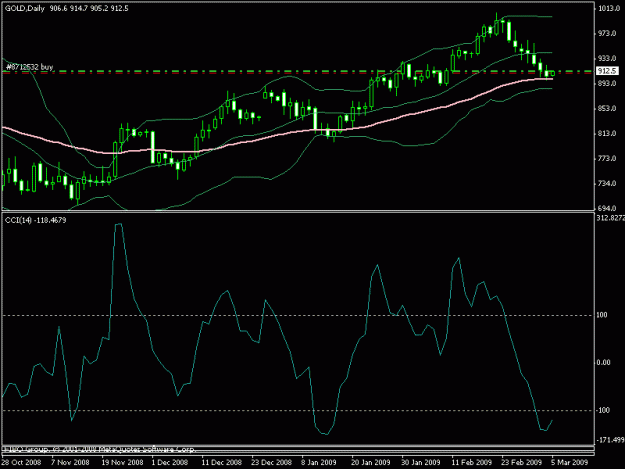The height and width of the screenshot is (469, 625).
Task: Click the CCI(14) -118.4679 indicator label
Action: [x=35, y=220]
